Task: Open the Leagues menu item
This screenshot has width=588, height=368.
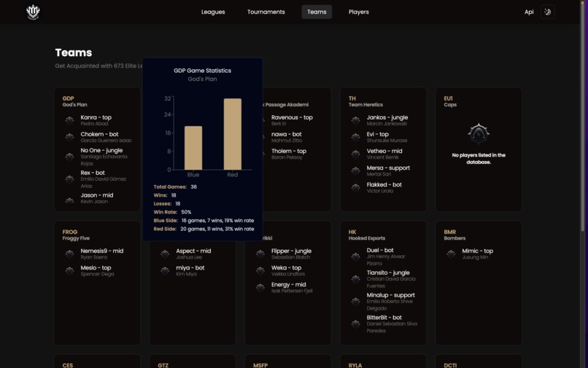Action: (x=213, y=12)
